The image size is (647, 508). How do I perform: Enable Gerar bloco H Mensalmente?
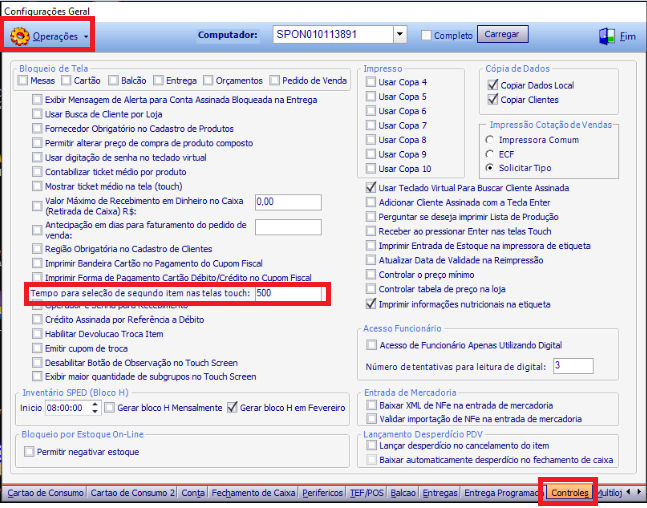109,408
